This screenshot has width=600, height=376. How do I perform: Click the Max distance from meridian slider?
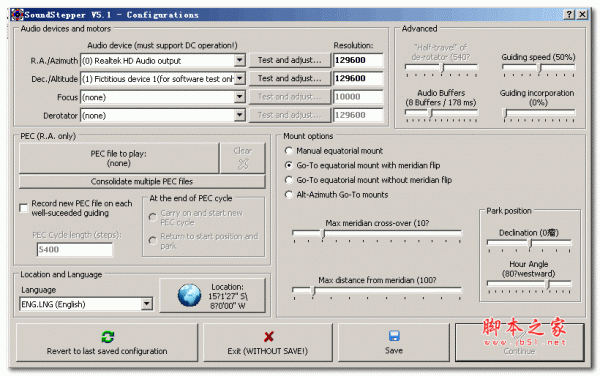377,292
